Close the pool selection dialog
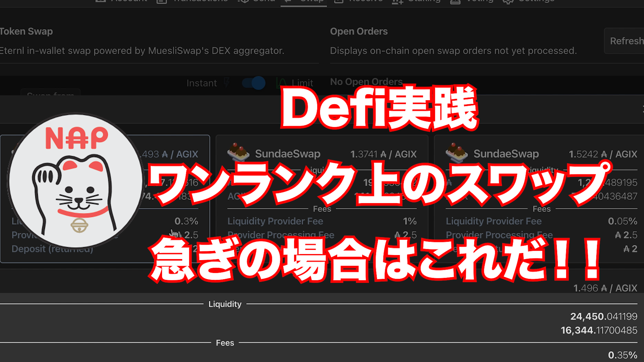644x362 pixels. [x=642, y=109]
